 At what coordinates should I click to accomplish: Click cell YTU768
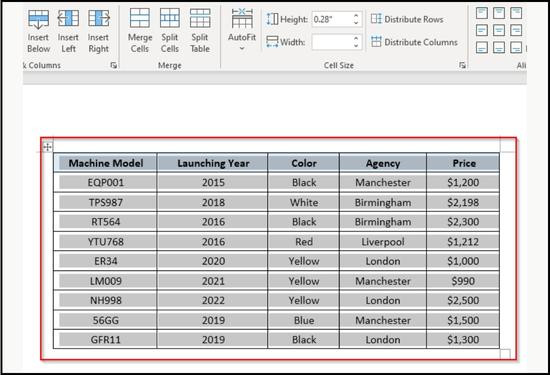[105, 241]
